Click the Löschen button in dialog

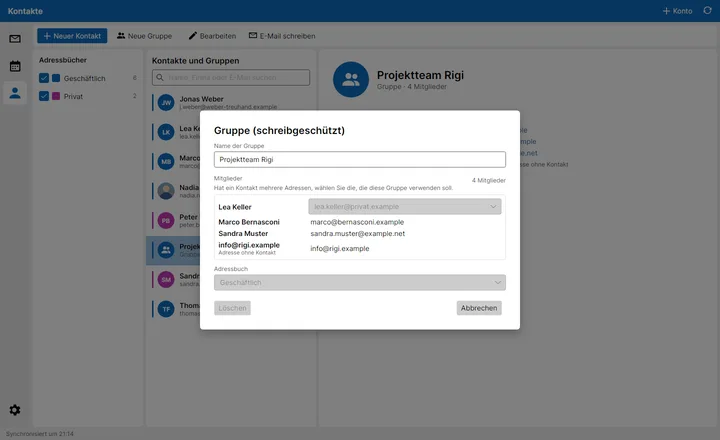(x=232, y=308)
